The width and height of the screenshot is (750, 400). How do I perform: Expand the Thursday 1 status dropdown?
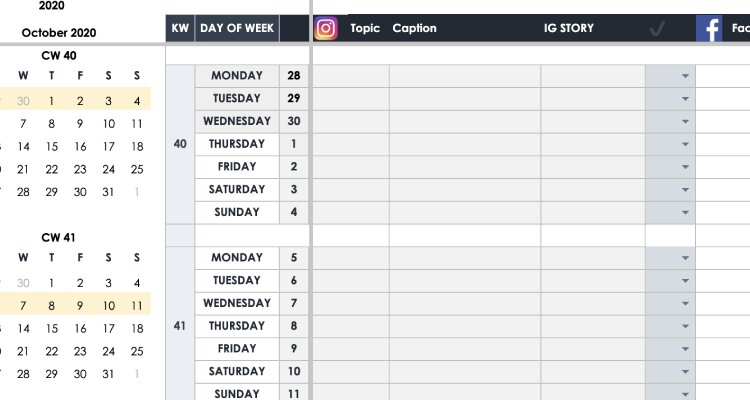[x=686, y=144]
